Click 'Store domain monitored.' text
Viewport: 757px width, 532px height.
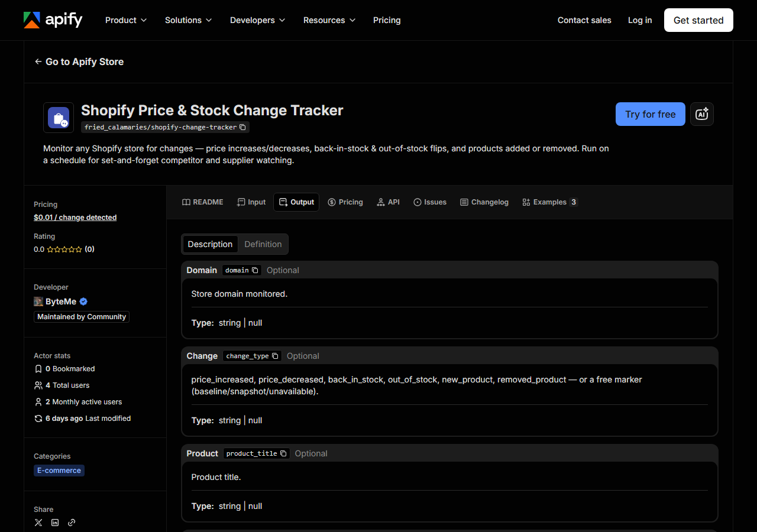click(x=240, y=294)
